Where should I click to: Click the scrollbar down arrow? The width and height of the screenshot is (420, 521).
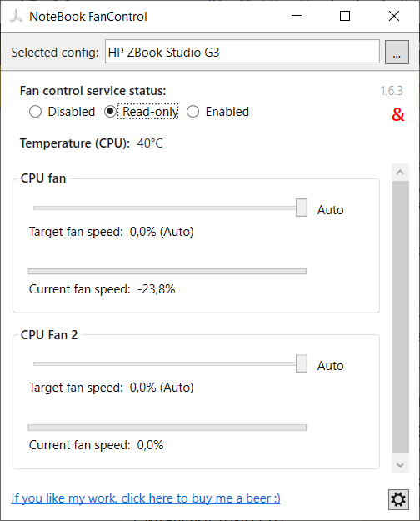(400, 465)
